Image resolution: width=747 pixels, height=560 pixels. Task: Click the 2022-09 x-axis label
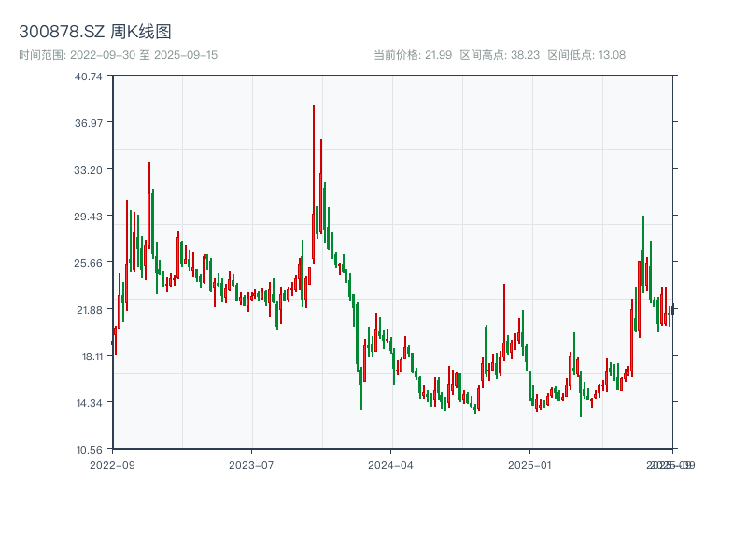[111, 463]
